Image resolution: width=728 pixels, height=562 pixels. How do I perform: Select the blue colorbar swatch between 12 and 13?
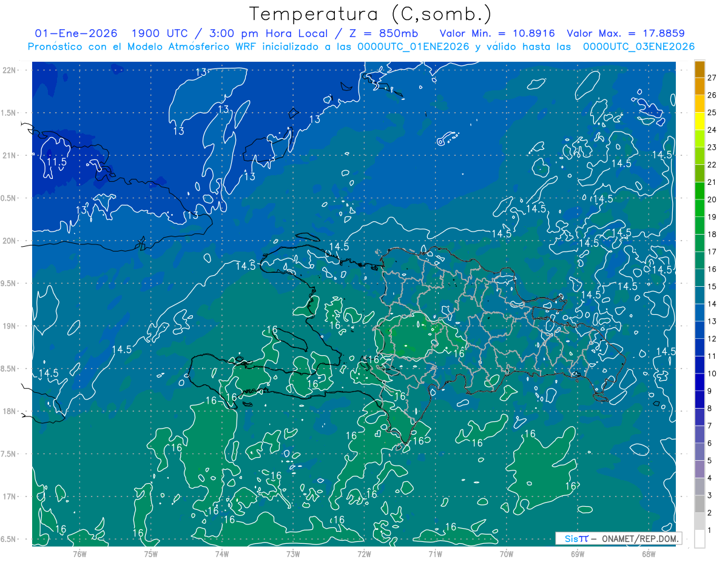point(699,330)
